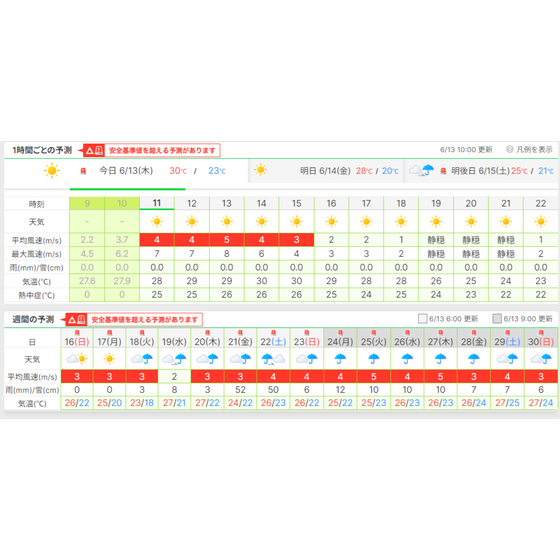560x560 pixels.
Task: Click the 週間の予測 heading
Action: point(33,319)
